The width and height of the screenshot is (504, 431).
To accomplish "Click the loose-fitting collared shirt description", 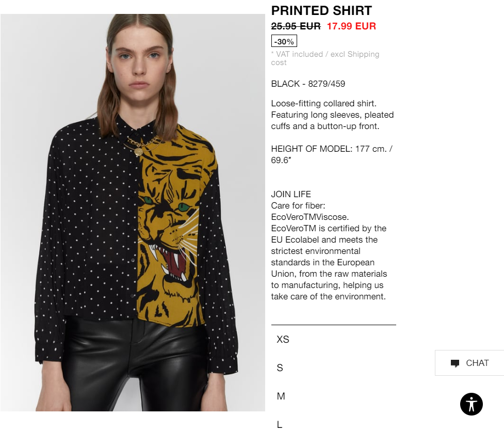I will (x=332, y=115).
